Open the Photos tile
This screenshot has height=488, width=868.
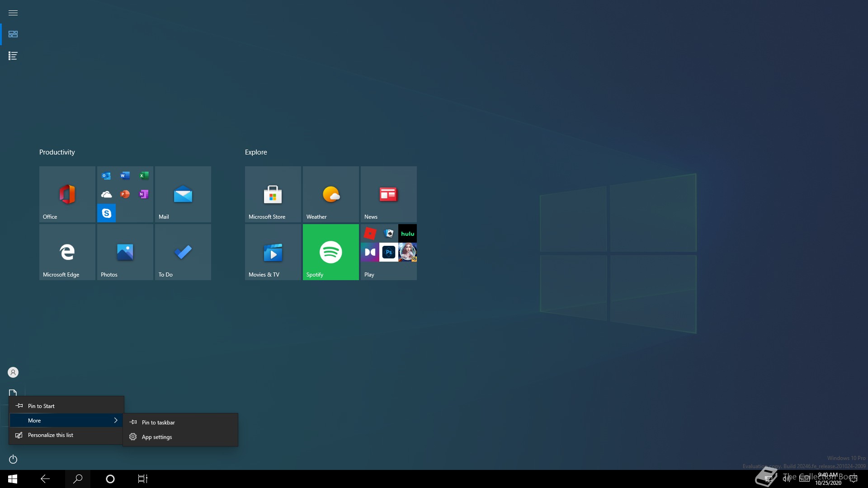(x=125, y=252)
